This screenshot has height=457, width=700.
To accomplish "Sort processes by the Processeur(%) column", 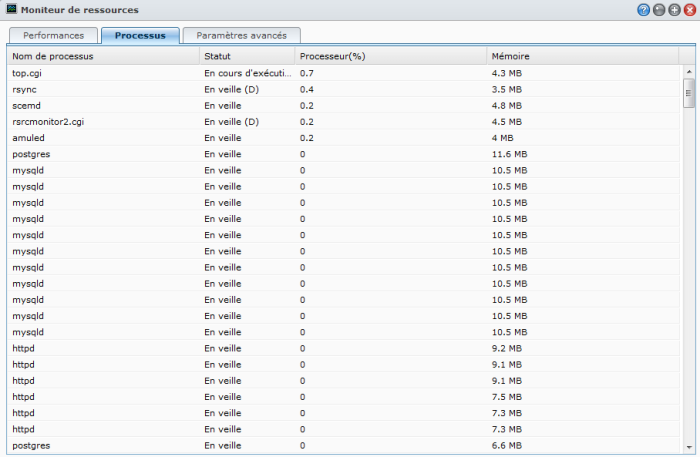I will click(x=390, y=56).
